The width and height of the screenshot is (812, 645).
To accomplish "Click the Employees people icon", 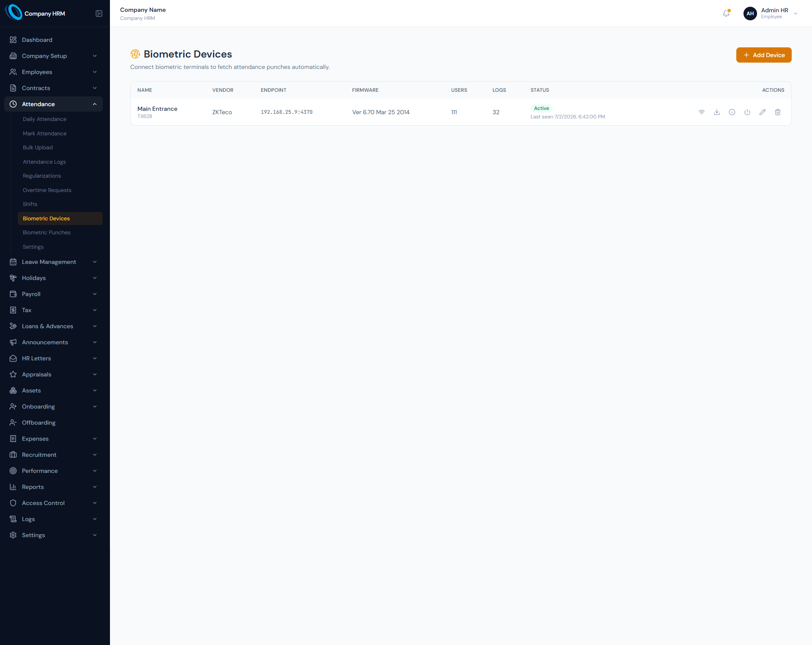I will point(13,72).
